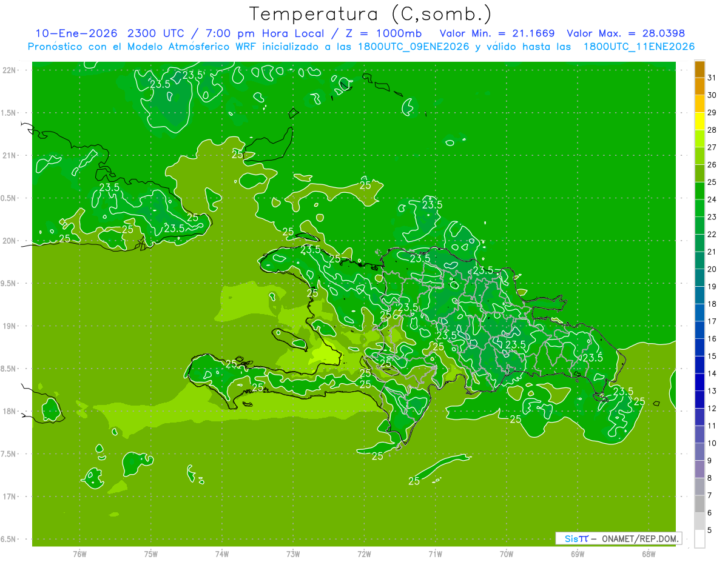Click the "72W" longitude axis label
This screenshot has height=562, width=728.
[365, 554]
